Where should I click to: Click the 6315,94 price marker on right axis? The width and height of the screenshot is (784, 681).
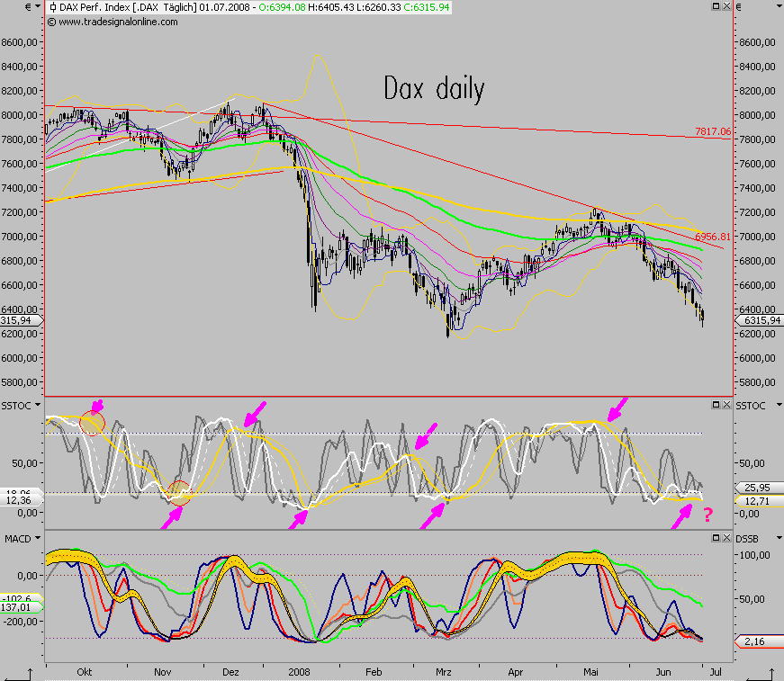[760, 320]
